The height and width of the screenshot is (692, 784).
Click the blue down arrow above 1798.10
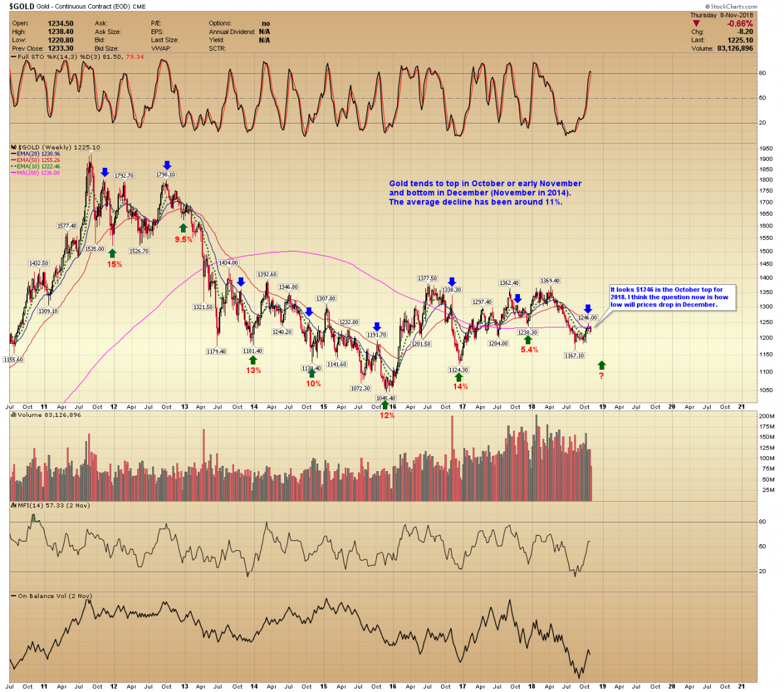point(167,165)
